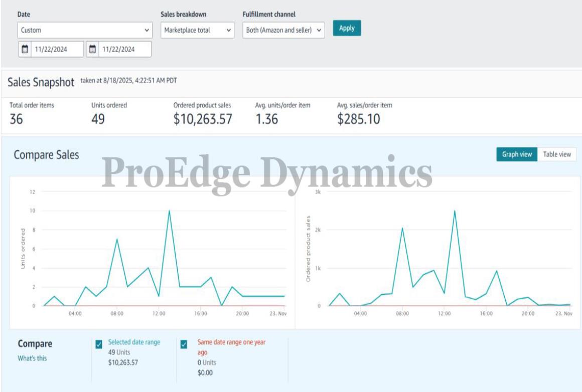Open the Fulfillment channel dropdown
The width and height of the screenshot is (582, 392).
pyautogui.click(x=283, y=30)
